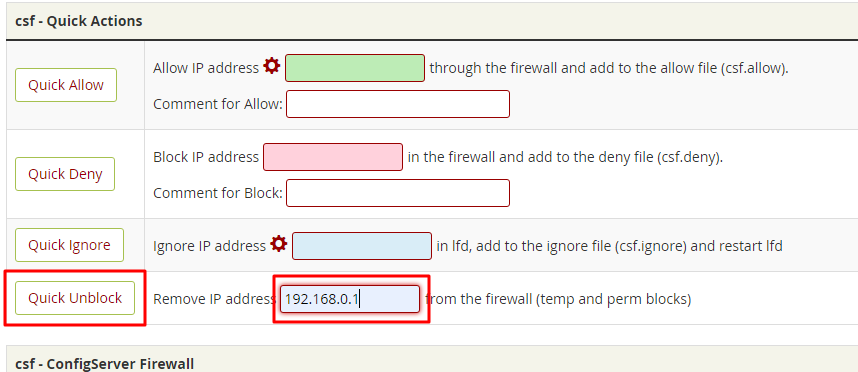Submit with the Quick Unblock button
Image resolution: width=858 pixels, height=372 pixels.
point(75,298)
